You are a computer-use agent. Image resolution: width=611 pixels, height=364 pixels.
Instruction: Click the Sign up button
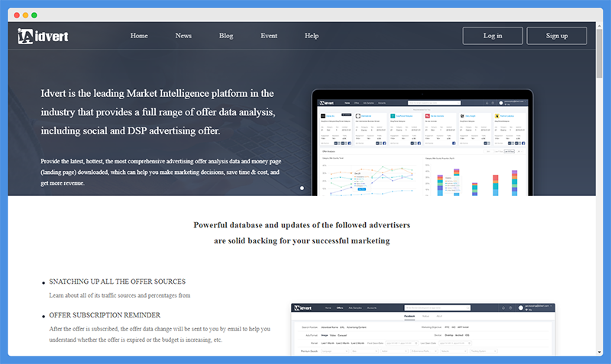[557, 36]
